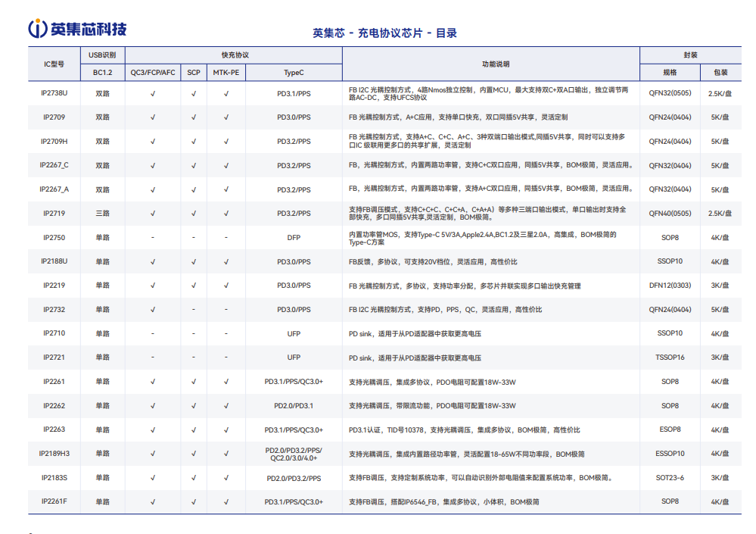Click the ESSOP10 package cell

tap(670, 453)
